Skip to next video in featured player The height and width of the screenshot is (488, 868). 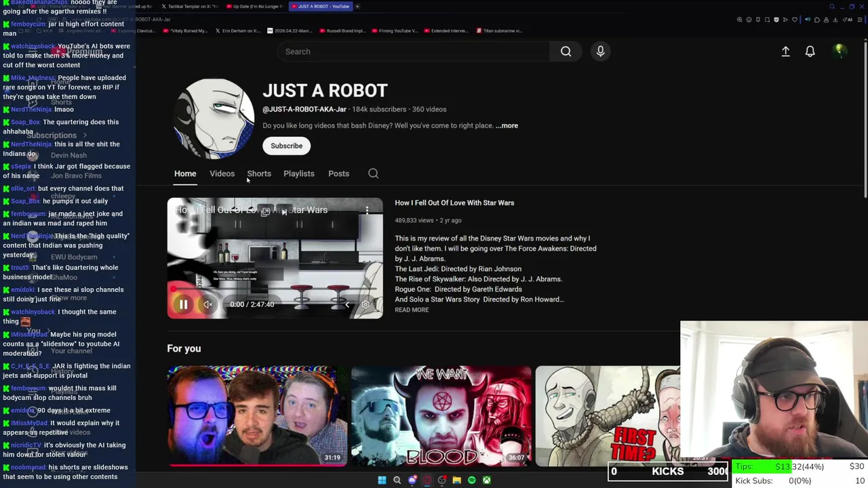pos(284,211)
